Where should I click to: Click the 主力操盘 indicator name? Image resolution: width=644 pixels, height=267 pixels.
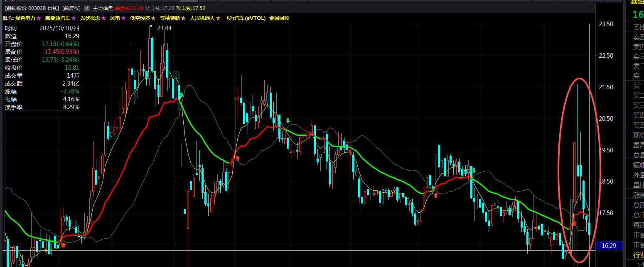tap(103, 8)
